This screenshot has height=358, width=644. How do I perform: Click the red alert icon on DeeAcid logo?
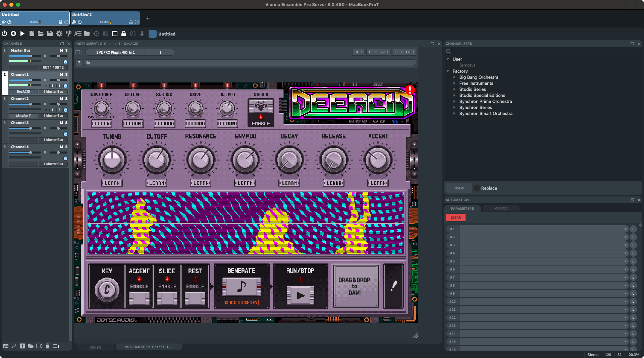pyautogui.click(x=410, y=89)
